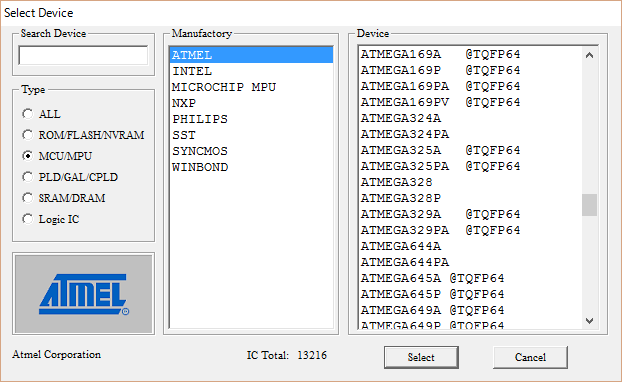Select the PLD/GAL/CPLD radio option

click(27, 177)
